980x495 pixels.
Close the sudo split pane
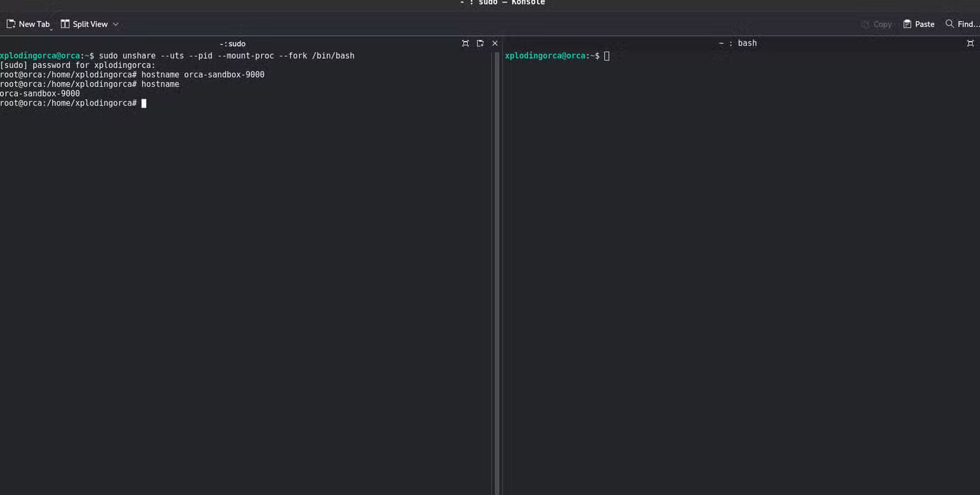coord(495,43)
